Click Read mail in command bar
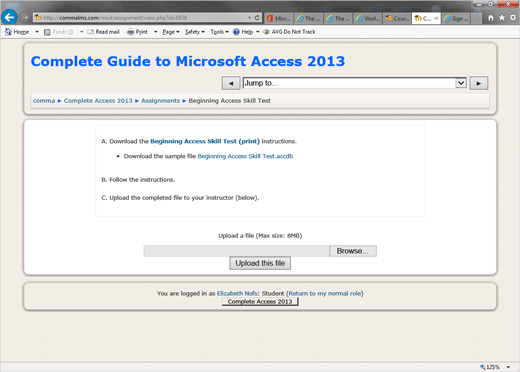 click(x=103, y=32)
